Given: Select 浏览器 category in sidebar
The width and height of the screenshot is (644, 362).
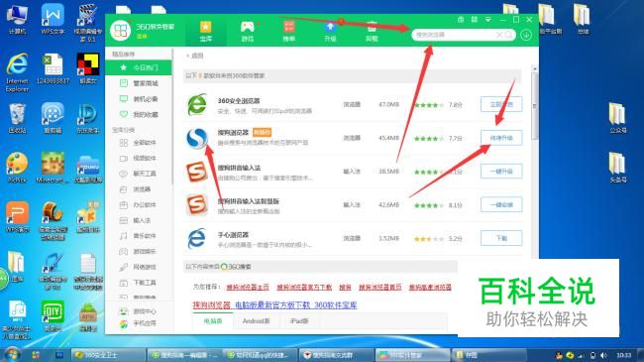Looking at the screenshot, I should (x=139, y=189).
